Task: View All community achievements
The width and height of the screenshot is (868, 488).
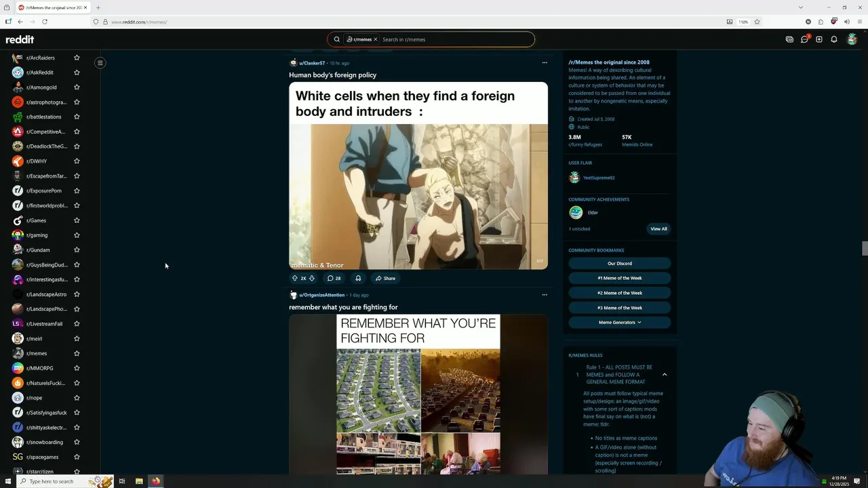Action: coord(658,229)
